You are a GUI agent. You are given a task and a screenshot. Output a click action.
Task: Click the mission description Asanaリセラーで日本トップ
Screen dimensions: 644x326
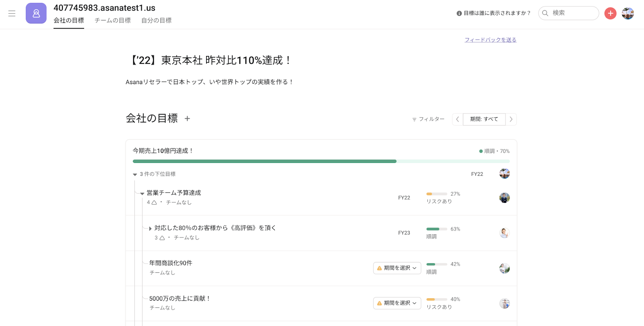click(x=209, y=82)
